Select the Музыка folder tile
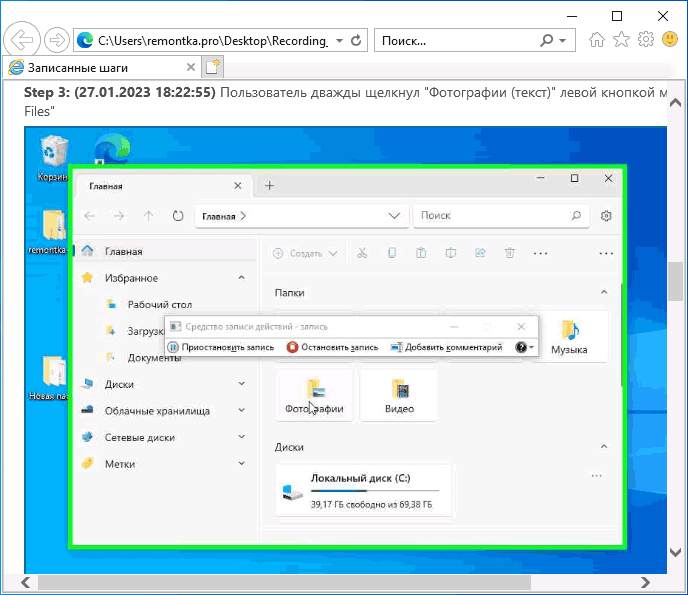 pos(569,337)
